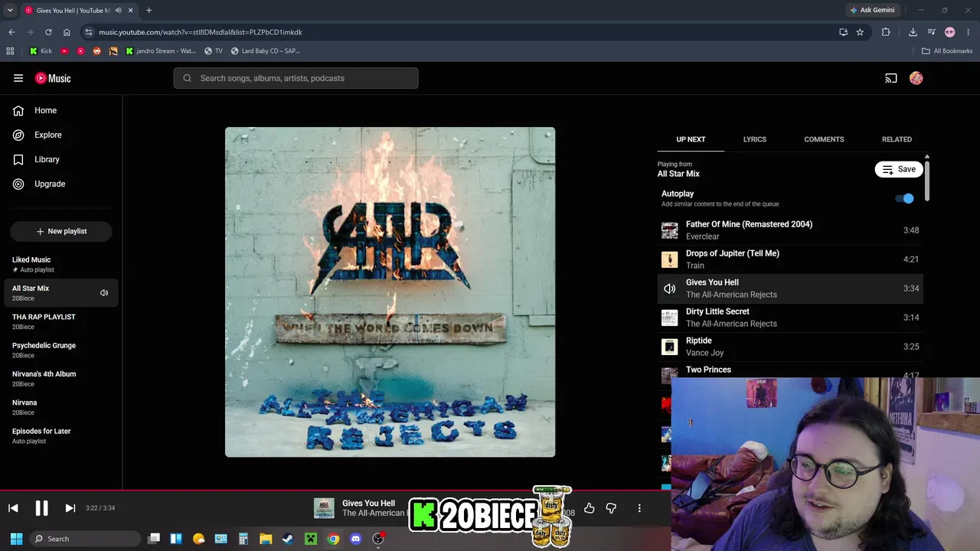The width and height of the screenshot is (980, 551).
Task: Play Dirty Little Secret from the queue
Action: (790, 318)
